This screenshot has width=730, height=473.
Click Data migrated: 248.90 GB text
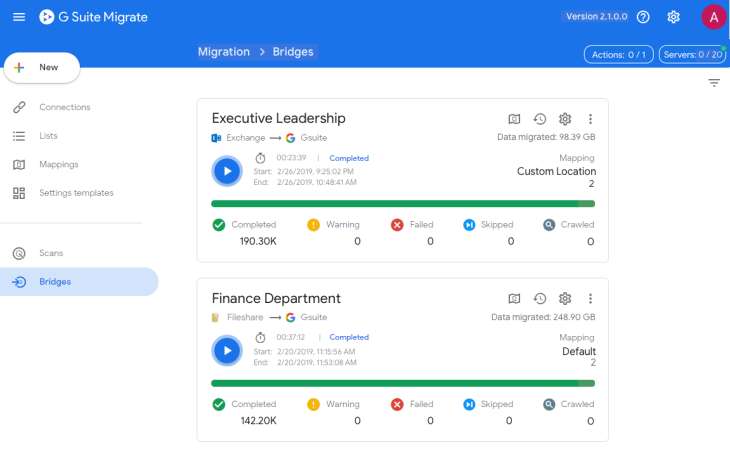click(x=543, y=317)
